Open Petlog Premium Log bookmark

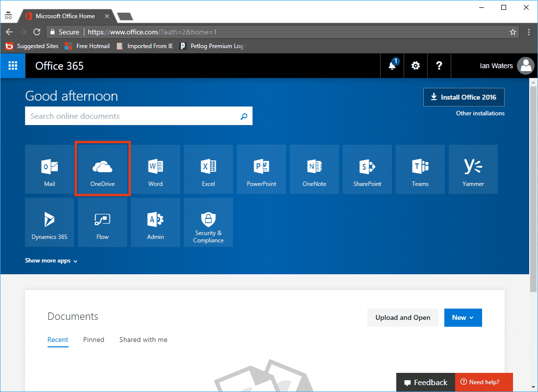(212, 46)
